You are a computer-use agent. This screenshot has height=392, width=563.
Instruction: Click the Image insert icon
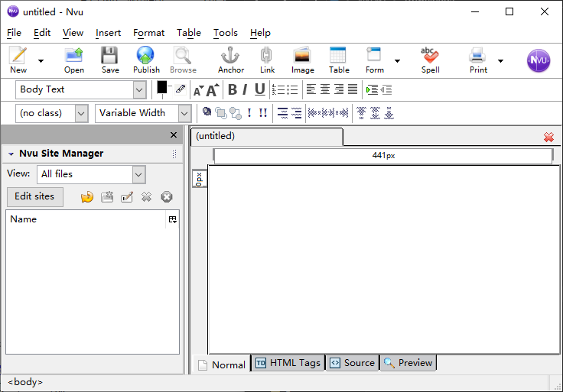[302, 60]
